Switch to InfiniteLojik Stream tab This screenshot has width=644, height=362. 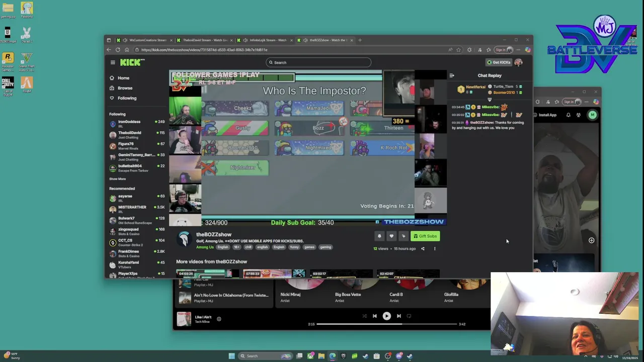[265, 40]
